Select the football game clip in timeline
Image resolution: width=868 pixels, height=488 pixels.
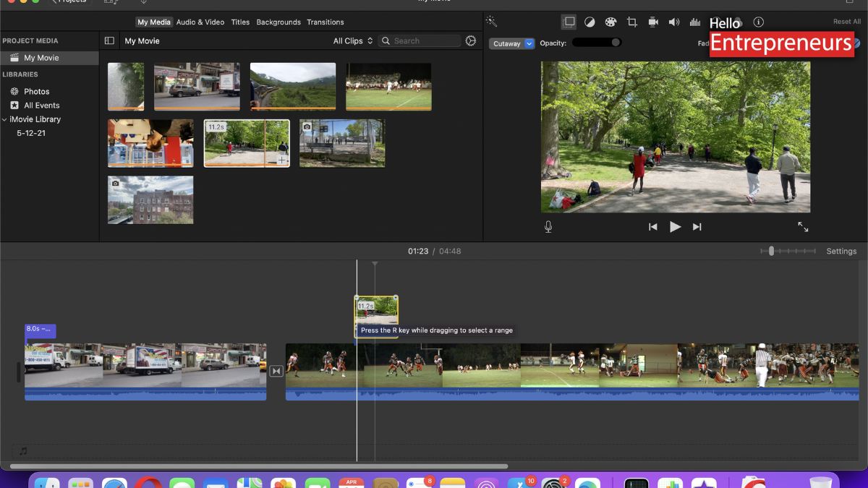tap(572, 372)
